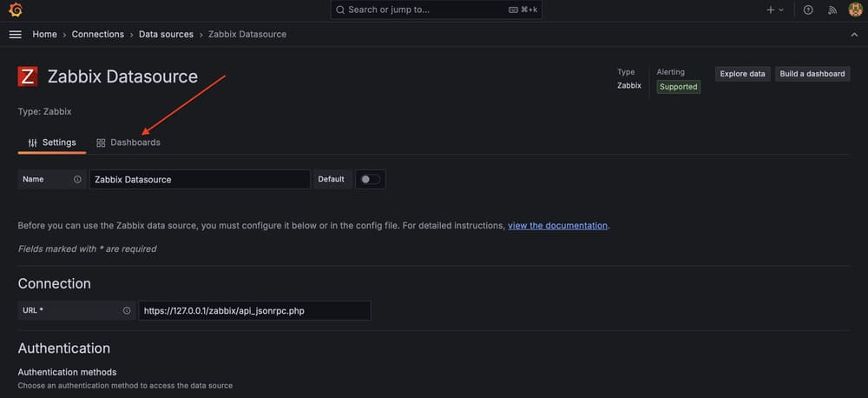Click the URL input field
The height and width of the screenshot is (398, 868).
coord(254,310)
